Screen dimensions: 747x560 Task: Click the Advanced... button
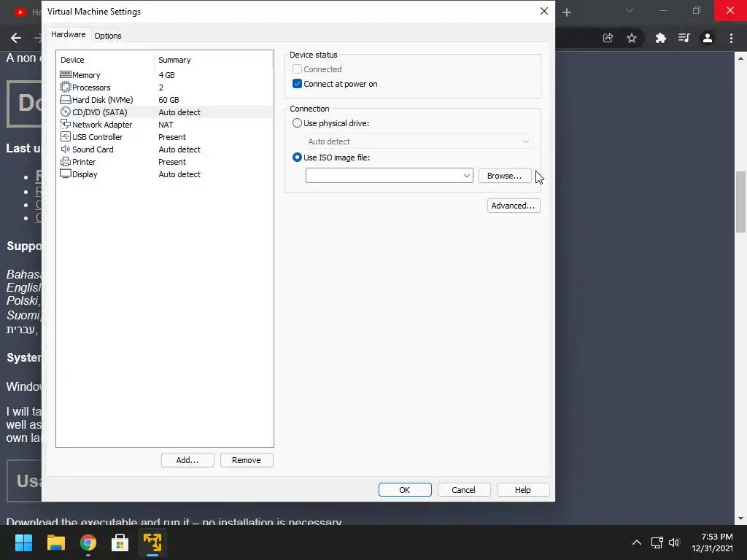point(513,206)
